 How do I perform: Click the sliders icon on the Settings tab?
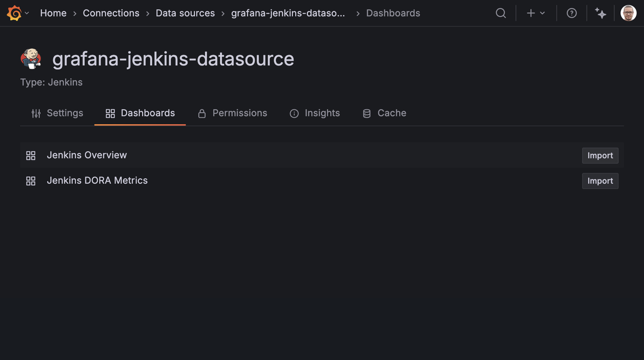pyautogui.click(x=36, y=113)
